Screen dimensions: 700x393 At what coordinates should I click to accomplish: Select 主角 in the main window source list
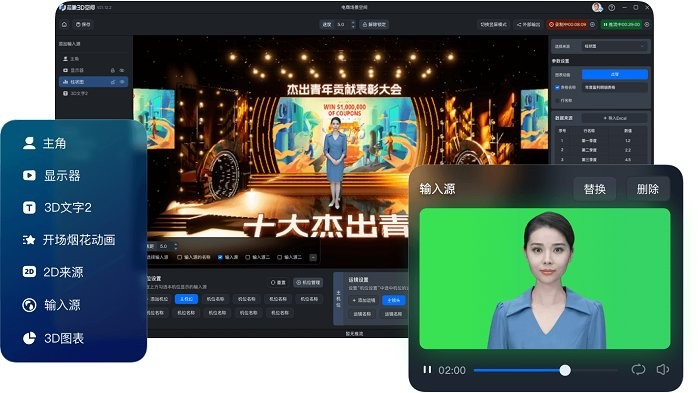pos(71,59)
